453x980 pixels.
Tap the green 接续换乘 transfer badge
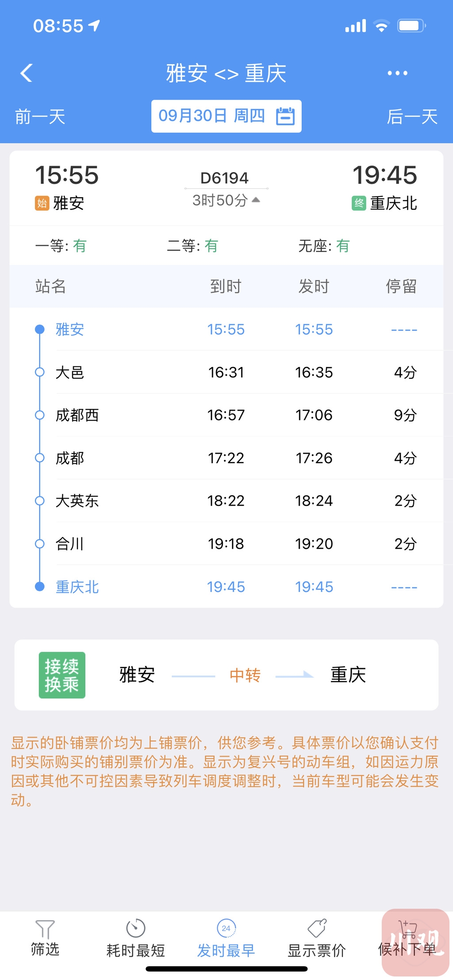point(62,675)
